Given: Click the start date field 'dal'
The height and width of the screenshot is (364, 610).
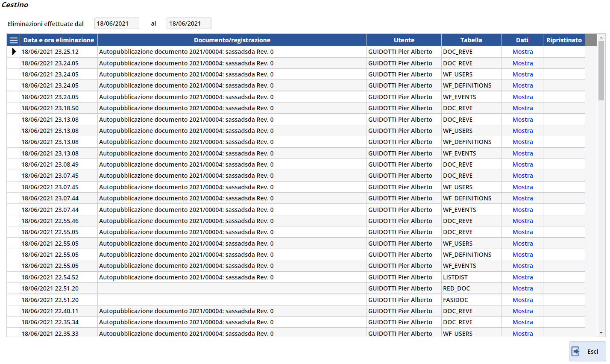Looking at the screenshot, I should (x=116, y=23).
